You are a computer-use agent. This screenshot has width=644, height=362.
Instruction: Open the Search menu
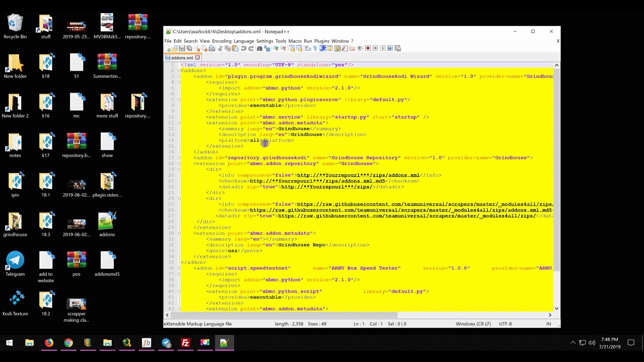click(190, 41)
